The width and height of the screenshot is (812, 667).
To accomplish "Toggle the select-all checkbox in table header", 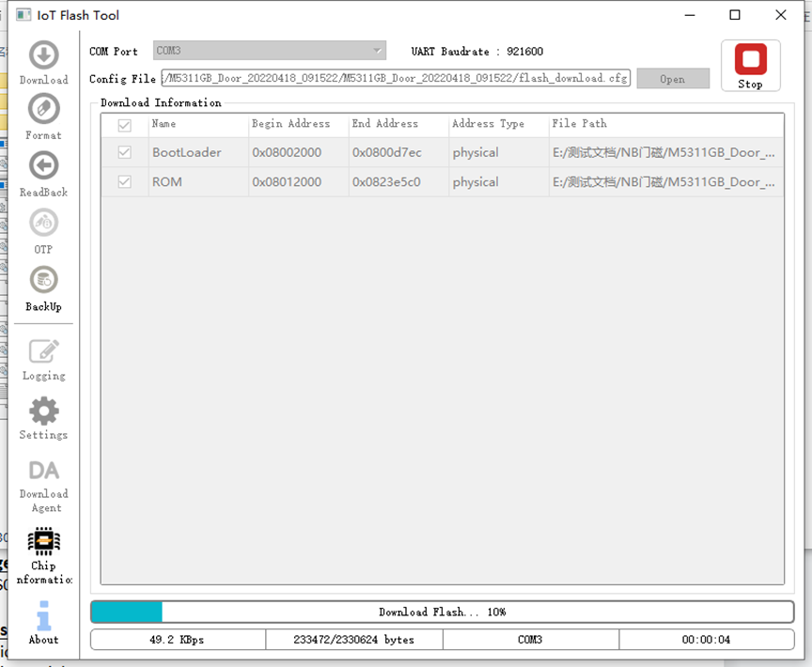I will point(124,125).
